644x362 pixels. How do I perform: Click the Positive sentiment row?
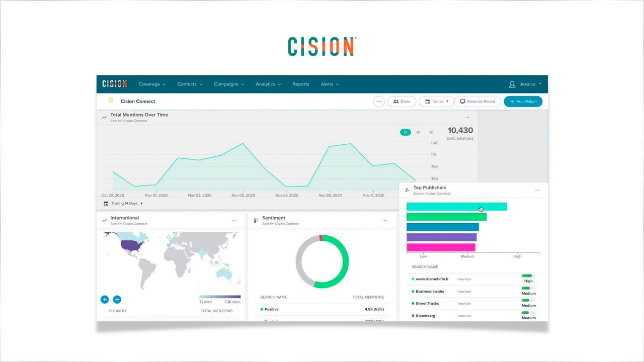pyautogui.click(x=322, y=309)
